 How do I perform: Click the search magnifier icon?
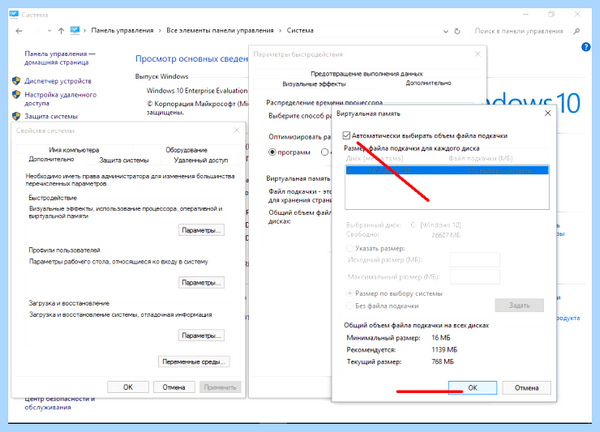point(577,31)
